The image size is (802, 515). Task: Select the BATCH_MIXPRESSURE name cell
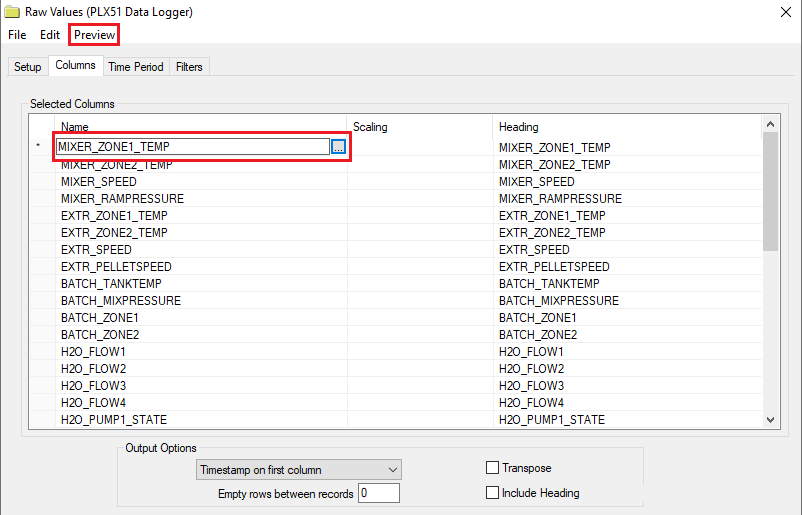200,300
